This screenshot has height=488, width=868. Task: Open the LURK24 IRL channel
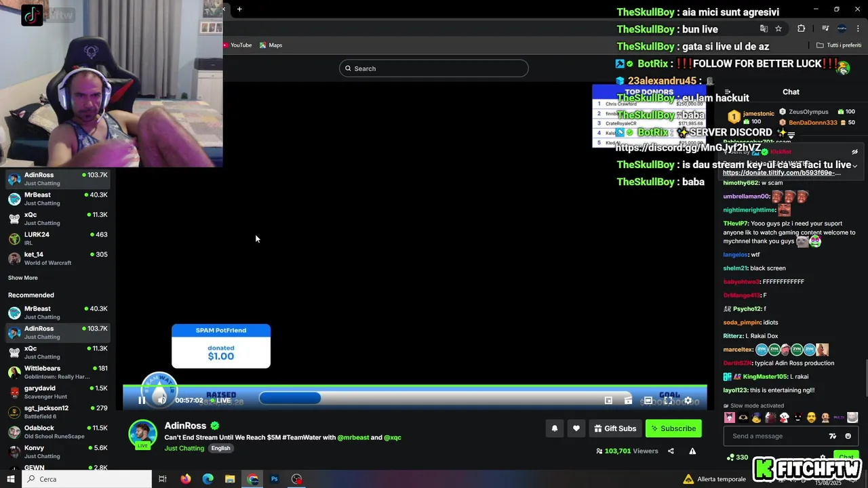click(58, 239)
